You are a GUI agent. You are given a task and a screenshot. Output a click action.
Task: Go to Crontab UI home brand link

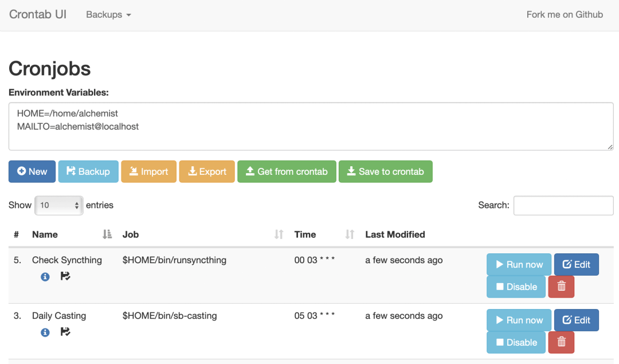[38, 14]
